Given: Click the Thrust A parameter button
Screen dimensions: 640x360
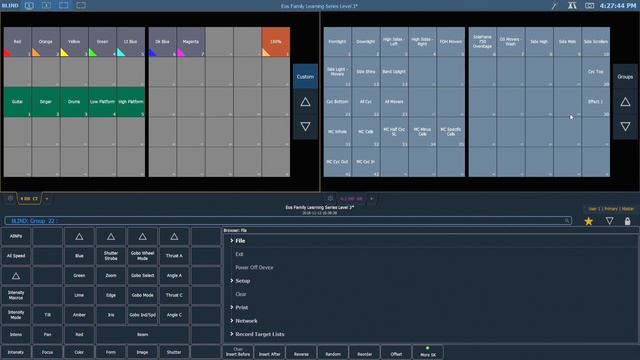Looking at the screenshot, I should point(174,256).
